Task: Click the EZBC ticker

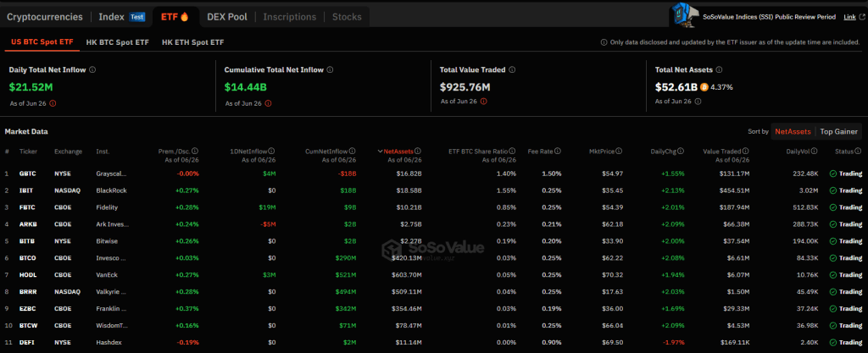Action: click(x=29, y=309)
